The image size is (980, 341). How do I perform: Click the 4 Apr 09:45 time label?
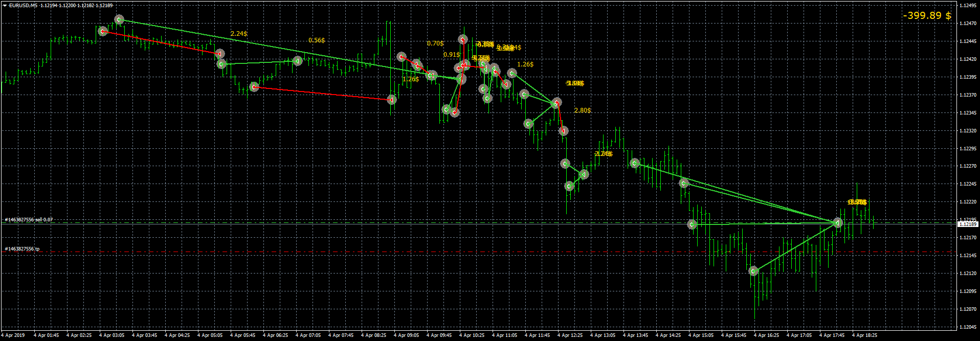[x=439, y=335]
